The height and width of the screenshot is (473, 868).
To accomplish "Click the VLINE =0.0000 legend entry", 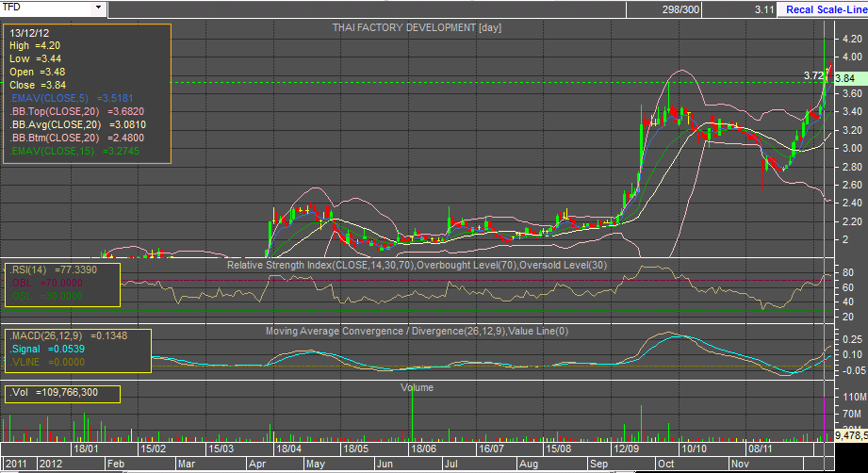I will [47, 363].
